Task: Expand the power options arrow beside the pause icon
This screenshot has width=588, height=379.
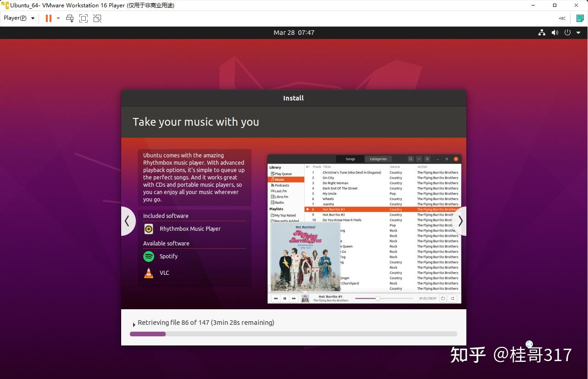Action: click(58, 18)
